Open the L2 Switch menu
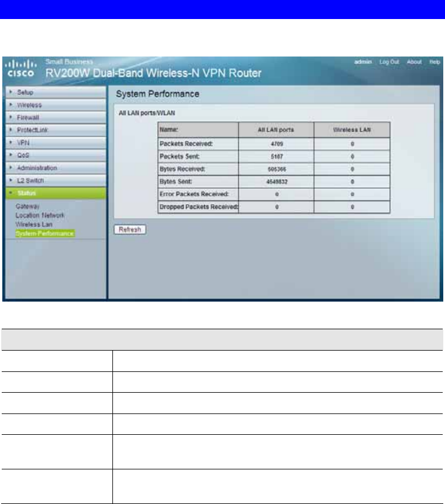 click(x=55, y=180)
